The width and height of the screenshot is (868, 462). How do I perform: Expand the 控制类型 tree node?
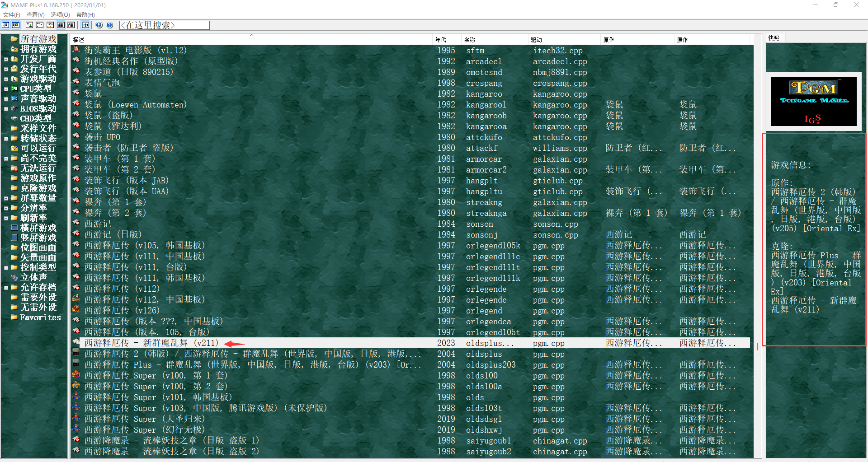tap(6, 268)
